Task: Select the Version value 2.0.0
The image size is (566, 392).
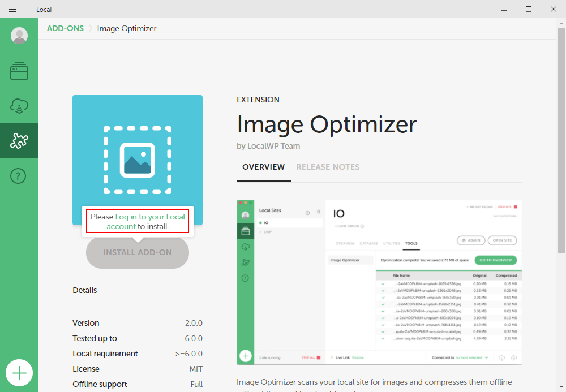Action: tap(194, 323)
